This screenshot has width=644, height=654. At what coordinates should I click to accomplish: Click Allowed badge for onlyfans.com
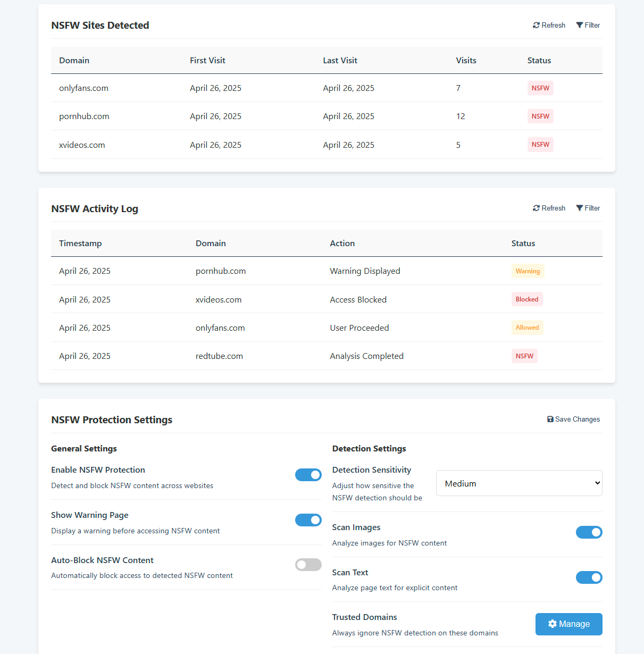527,328
